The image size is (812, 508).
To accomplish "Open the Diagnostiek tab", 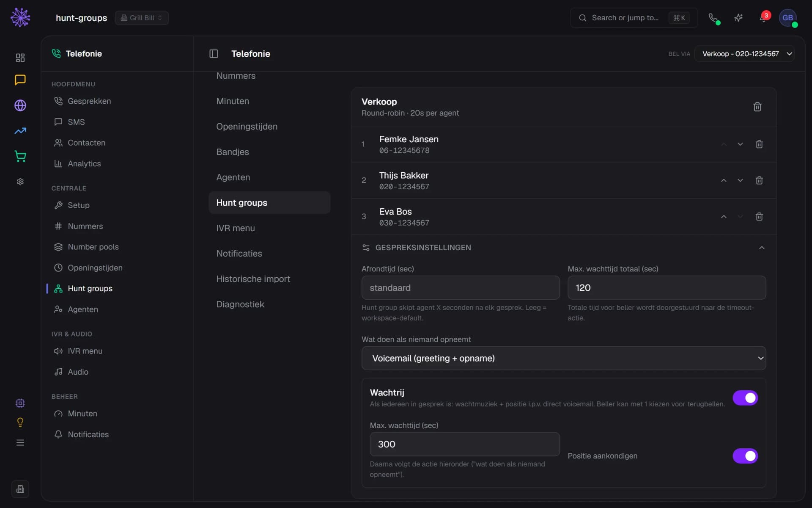I will (x=240, y=304).
